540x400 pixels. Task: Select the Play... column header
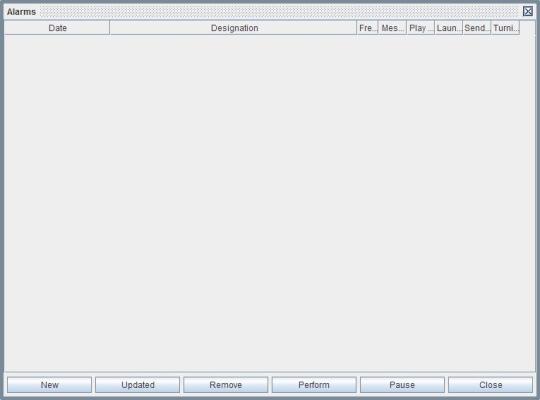click(x=420, y=28)
